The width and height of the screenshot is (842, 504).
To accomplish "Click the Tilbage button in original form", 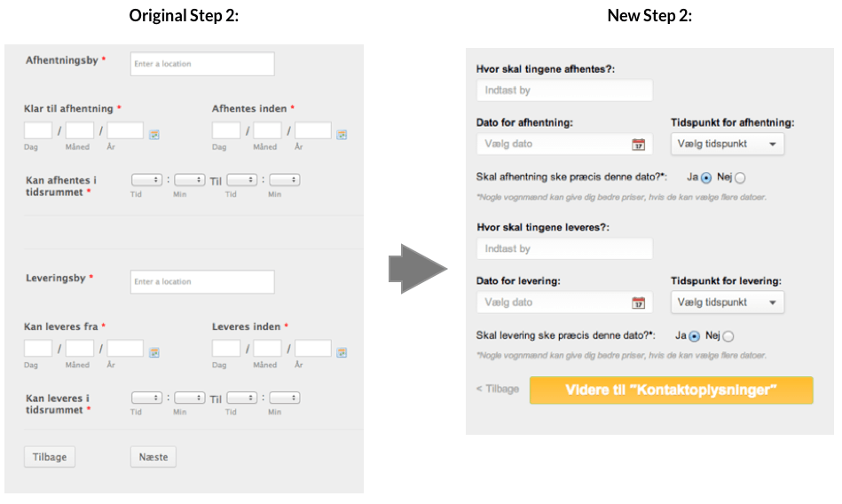I will pos(50,457).
